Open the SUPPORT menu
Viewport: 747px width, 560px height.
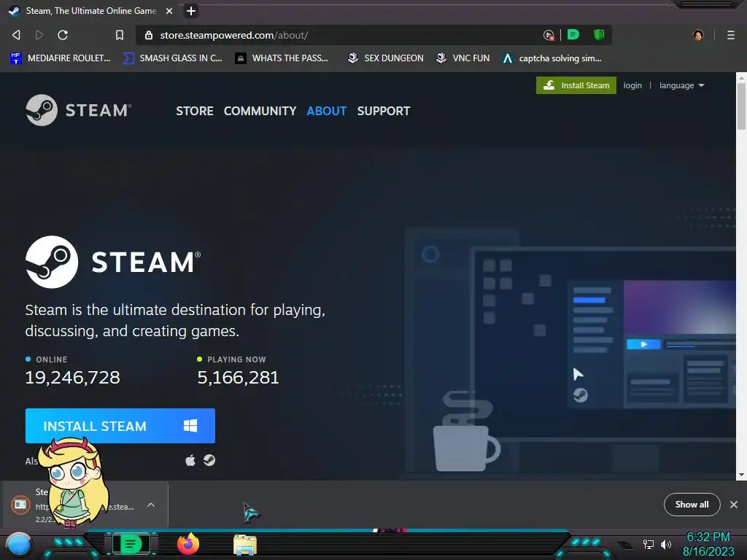384,111
